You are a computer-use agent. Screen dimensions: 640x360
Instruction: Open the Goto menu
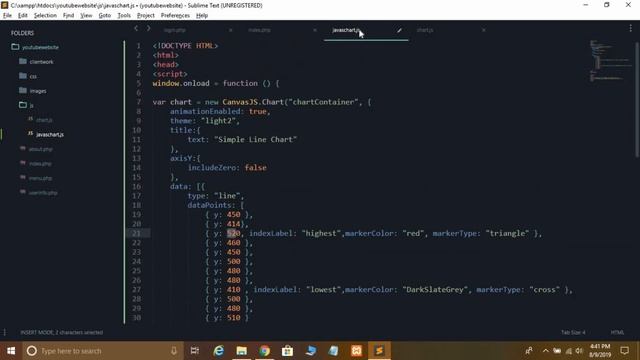click(x=105, y=15)
